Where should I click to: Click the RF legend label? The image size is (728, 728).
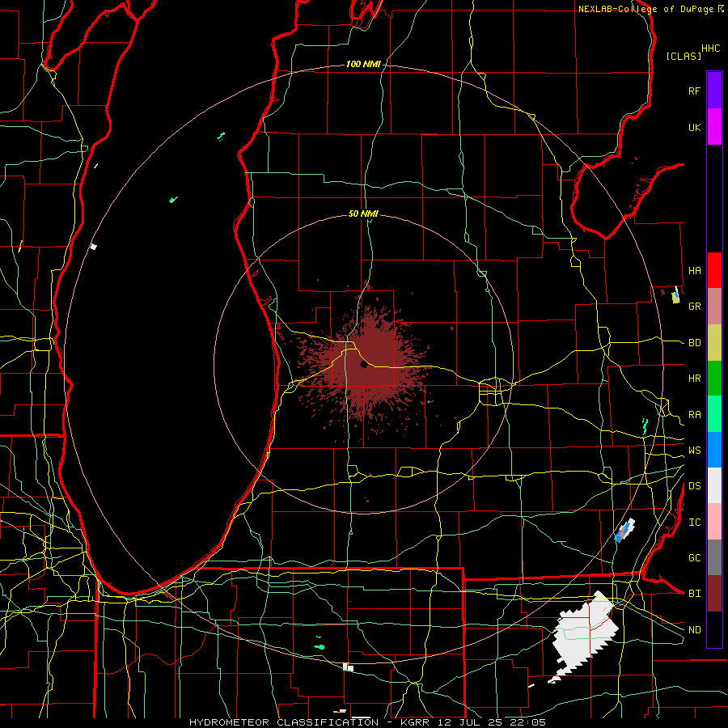(694, 91)
